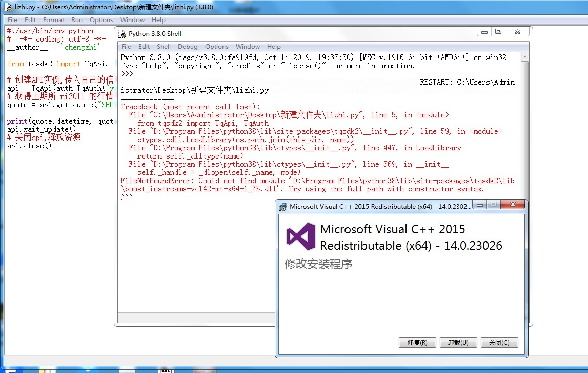Minimize the Visual C++ Redistributable dialog
The width and height of the screenshot is (588, 373).
(x=480, y=205)
